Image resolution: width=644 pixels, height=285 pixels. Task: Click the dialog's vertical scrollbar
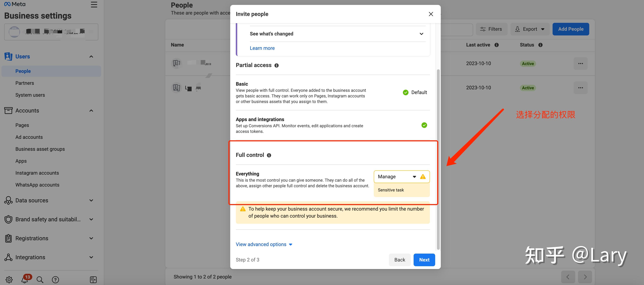pos(438,160)
